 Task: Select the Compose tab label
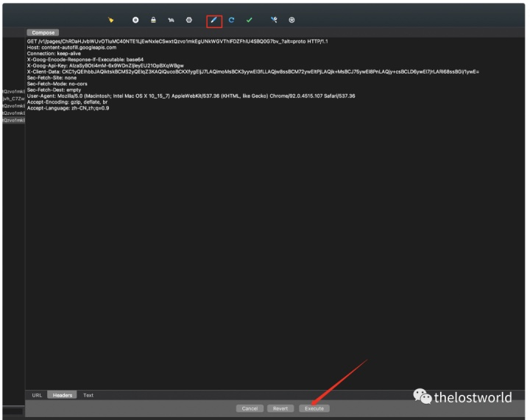43,32
